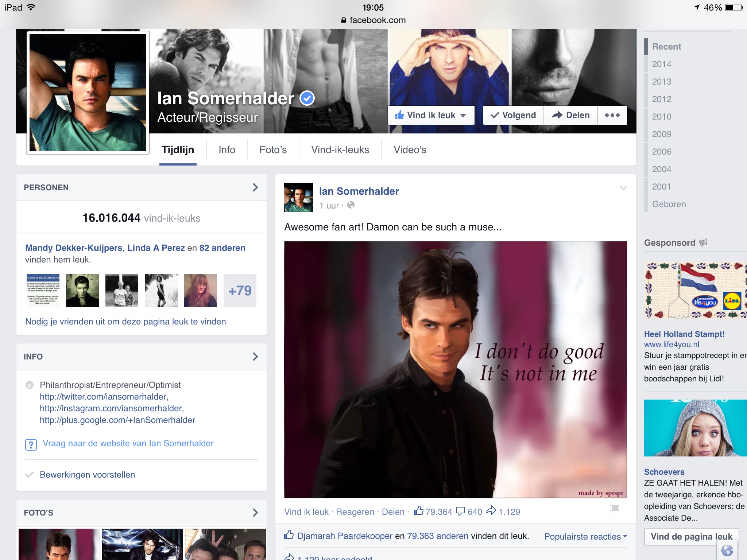This screenshot has width=747, height=560.
Task: Jump to 2014 in the timeline
Action: 662,64
